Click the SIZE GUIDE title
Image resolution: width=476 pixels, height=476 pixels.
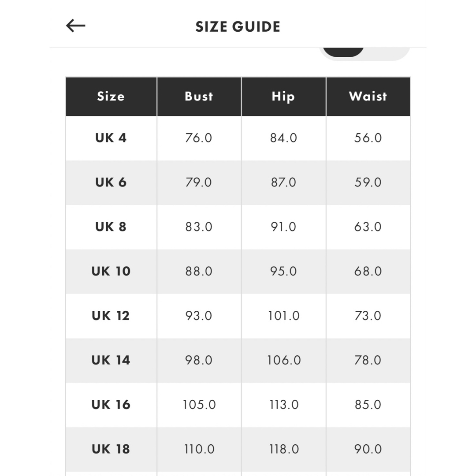pos(238,27)
